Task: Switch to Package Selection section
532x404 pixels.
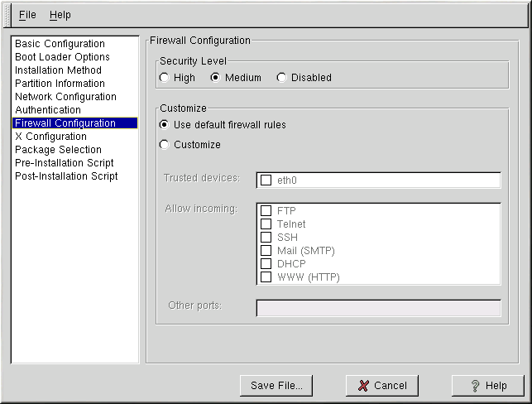Action: point(58,150)
